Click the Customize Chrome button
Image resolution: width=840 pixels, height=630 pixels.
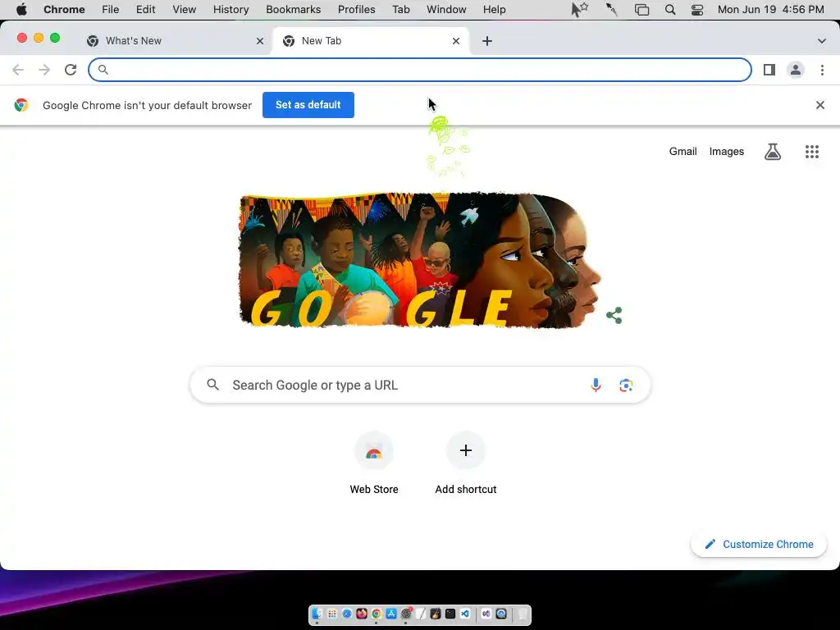point(759,545)
